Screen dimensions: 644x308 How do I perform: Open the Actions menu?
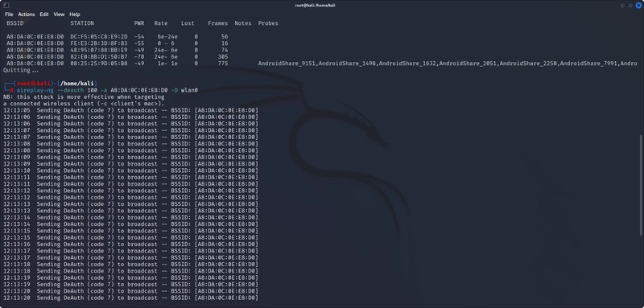pos(27,14)
